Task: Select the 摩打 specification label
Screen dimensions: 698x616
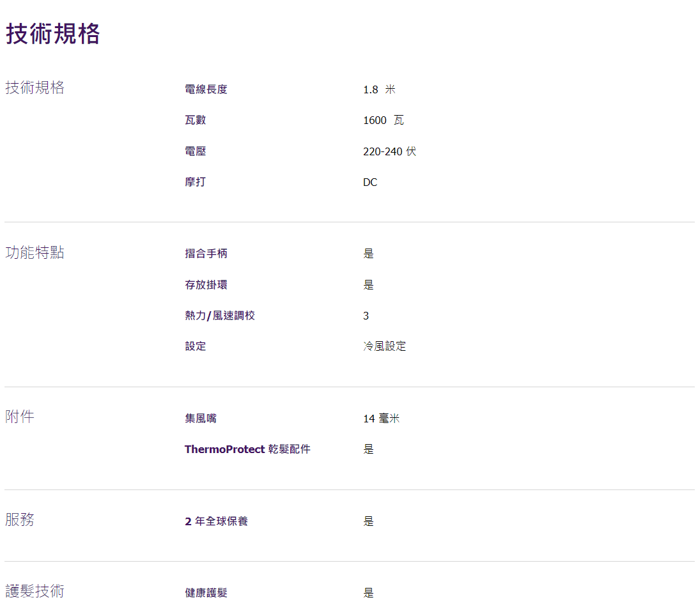Action: pyautogui.click(x=195, y=182)
